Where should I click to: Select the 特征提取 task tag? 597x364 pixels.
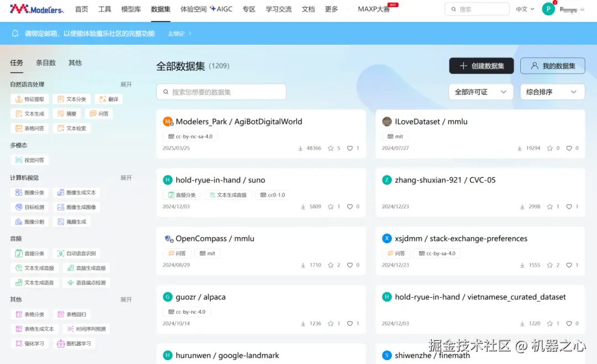click(30, 99)
